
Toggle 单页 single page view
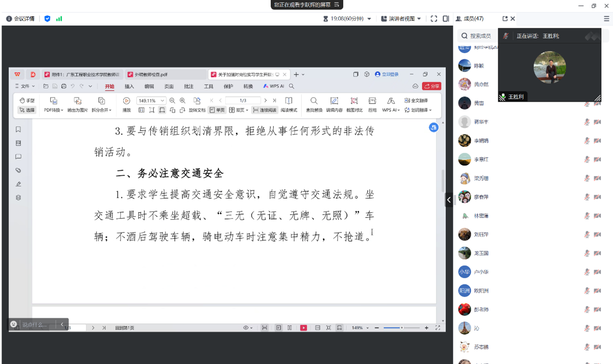[x=217, y=110]
